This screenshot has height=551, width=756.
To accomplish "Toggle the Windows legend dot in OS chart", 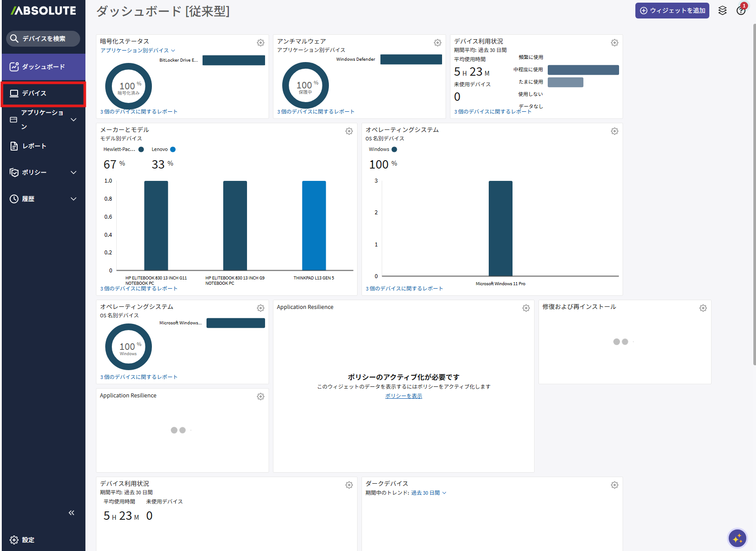I will pos(395,150).
